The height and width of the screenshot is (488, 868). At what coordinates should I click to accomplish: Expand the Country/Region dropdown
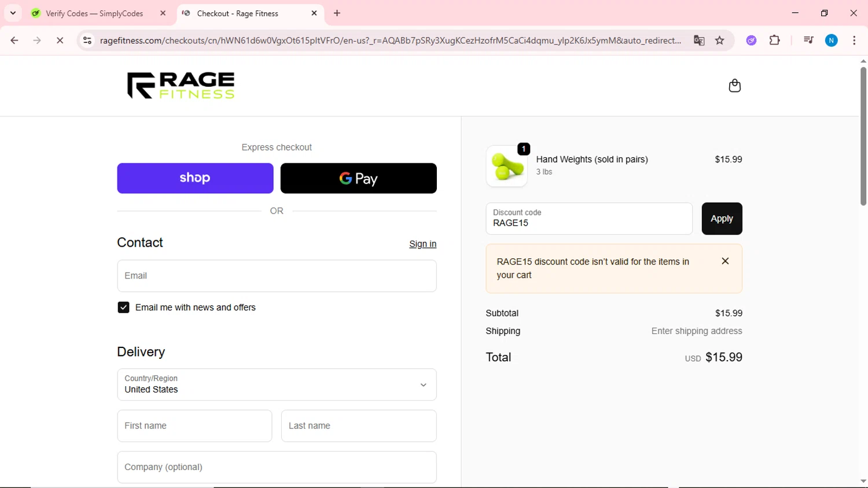click(277, 384)
